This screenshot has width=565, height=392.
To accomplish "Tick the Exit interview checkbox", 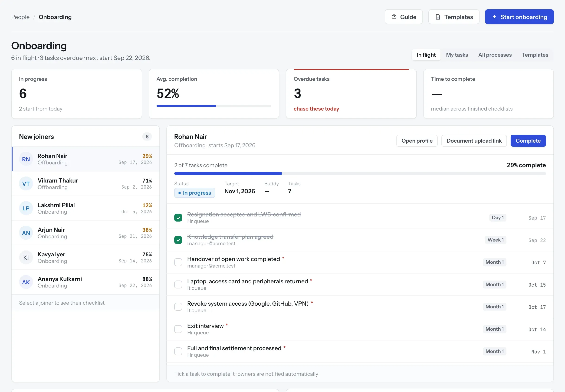I will (178, 329).
